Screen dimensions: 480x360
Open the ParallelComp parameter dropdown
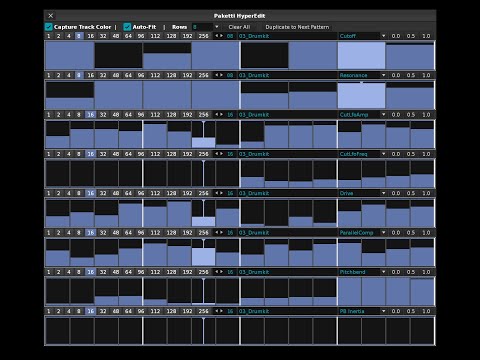(x=383, y=232)
